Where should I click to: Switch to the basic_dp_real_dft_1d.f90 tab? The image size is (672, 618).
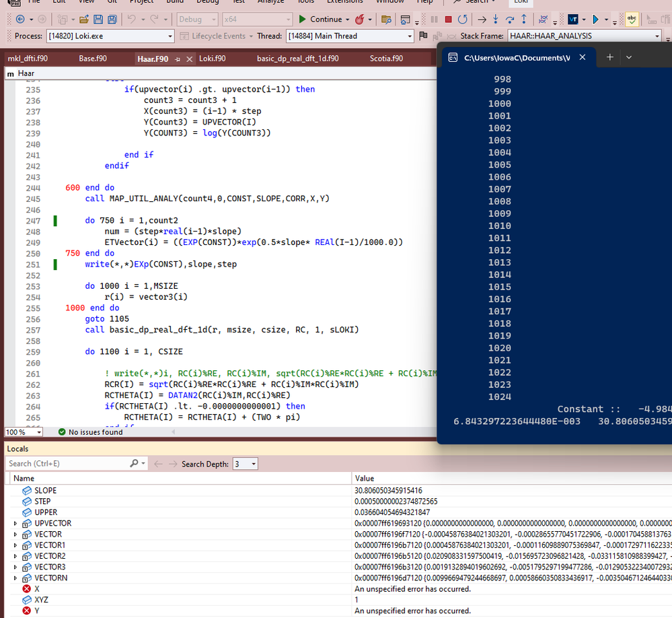(x=297, y=59)
